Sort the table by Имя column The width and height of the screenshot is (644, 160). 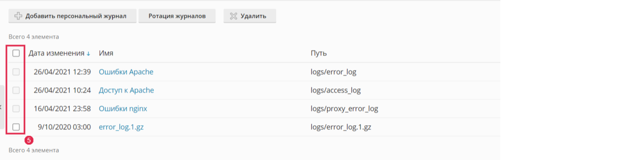[x=106, y=53]
